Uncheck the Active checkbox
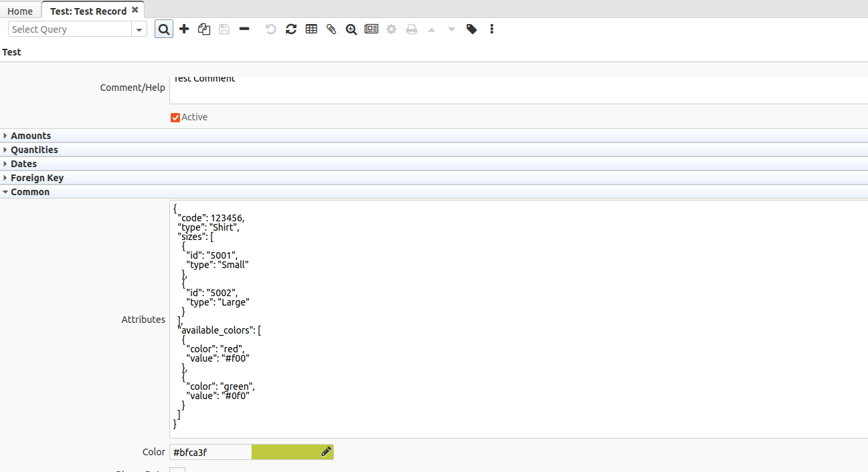Image resolution: width=868 pixels, height=472 pixels. pyautogui.click(x=175, y=118)
